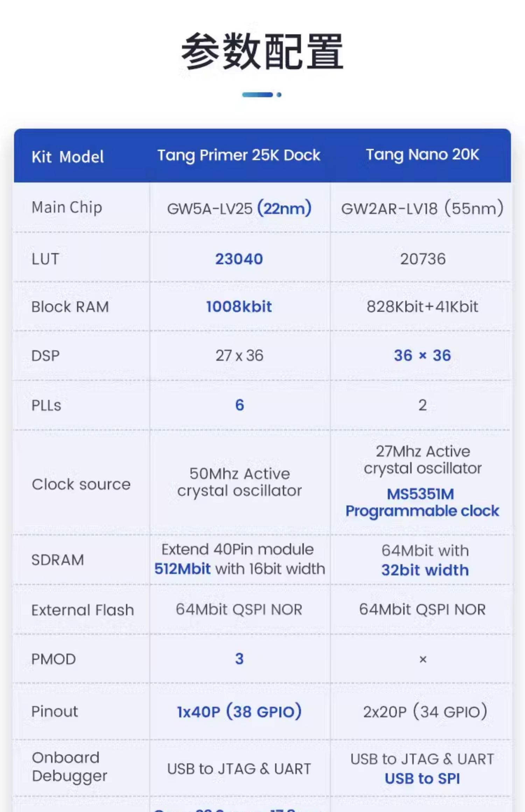
Task: Click the 1008kbit Block RAM value
Action: click(x=239, y=307)
